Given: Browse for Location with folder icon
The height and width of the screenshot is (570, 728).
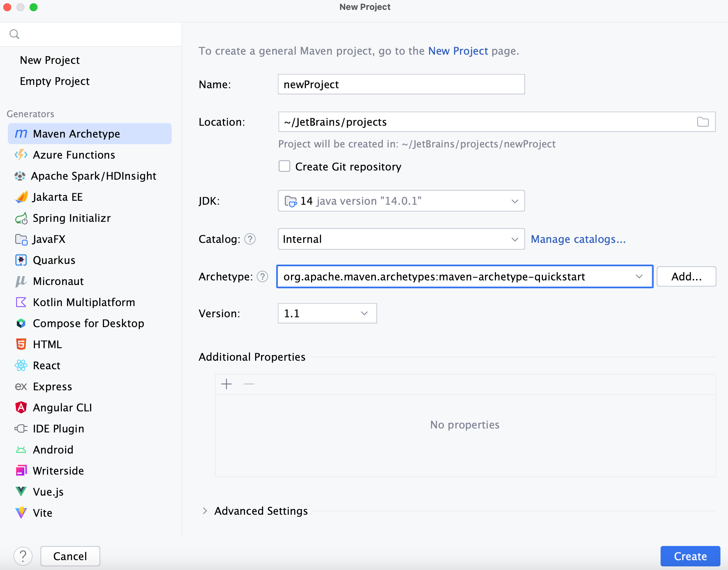Looking at the screenshot, I should 703,122.
